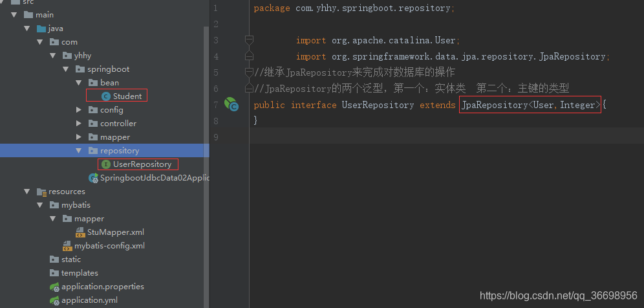The image size is (644, 308).
Task: Collapse the springboot package arrow
Action: [66, 69]
